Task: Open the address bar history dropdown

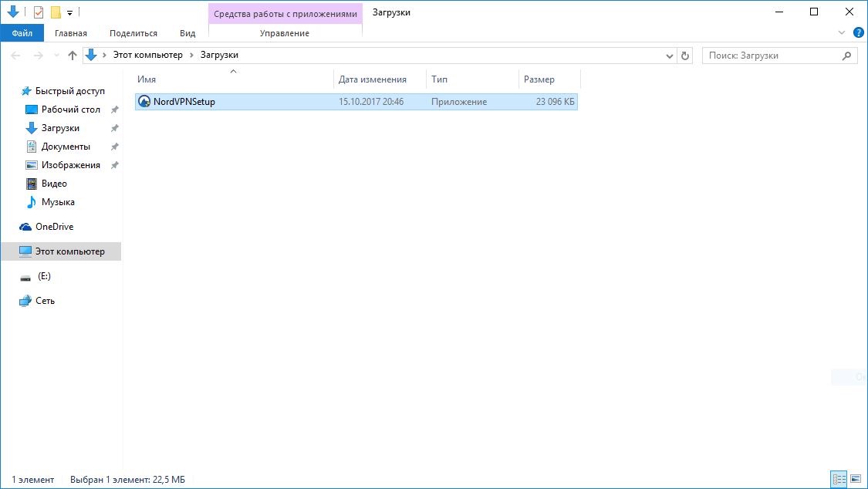Action: (669, 56)
